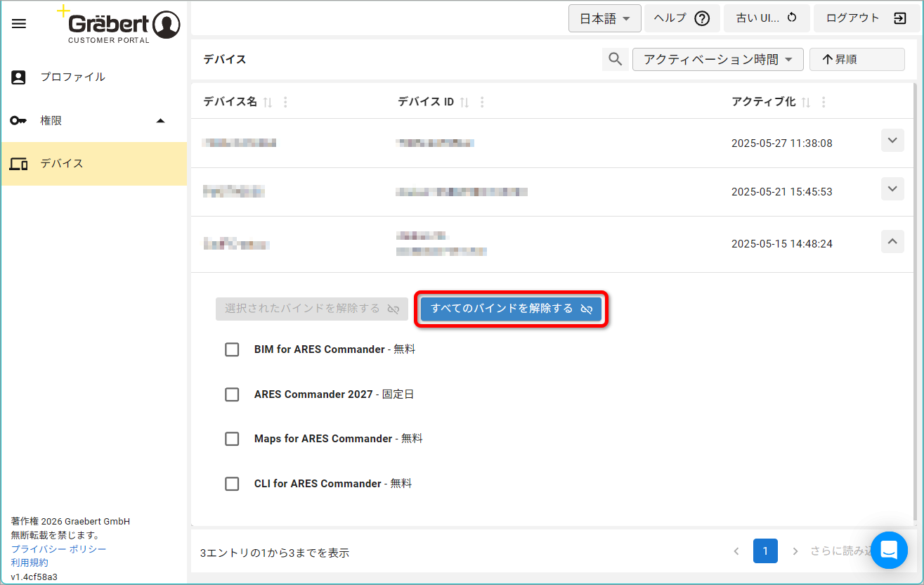Select page 1 in pagination
The height and width of the screenshot is (585, 924).
click(x=765, y=551)
